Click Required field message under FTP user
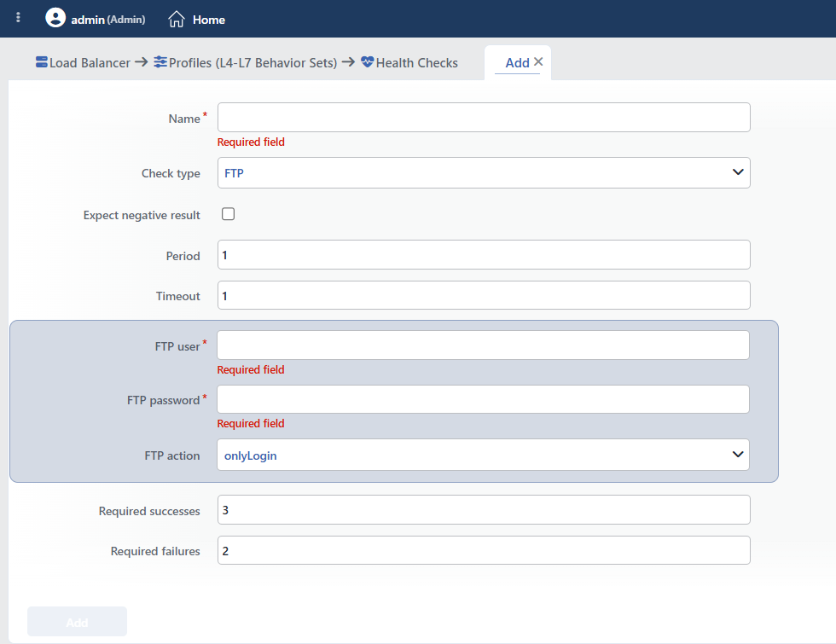Screen dimensions: 836x644 click(251, 369)
